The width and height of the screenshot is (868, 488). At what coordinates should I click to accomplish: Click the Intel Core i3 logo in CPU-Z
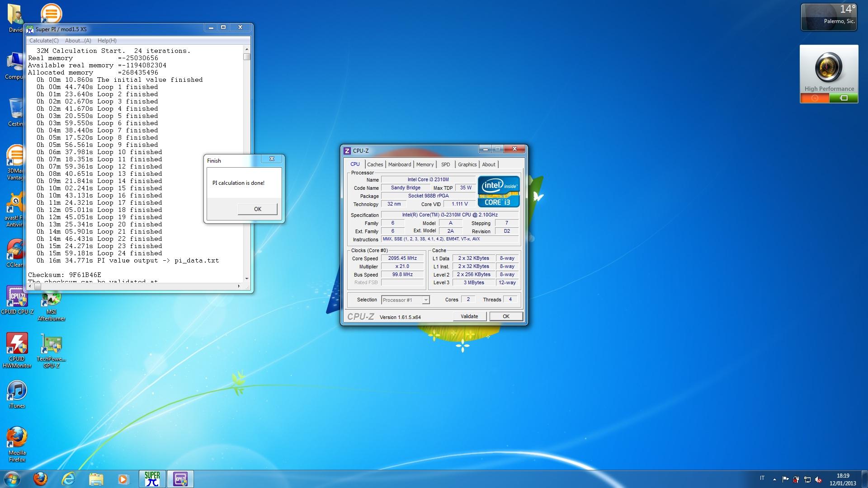pos(499,192)
